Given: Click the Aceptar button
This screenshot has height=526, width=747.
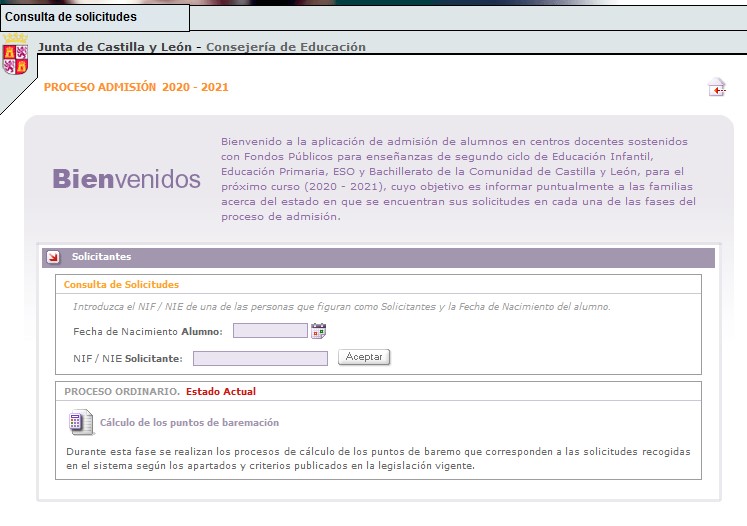Looking at the screenshot, I should tap(364, 357).
